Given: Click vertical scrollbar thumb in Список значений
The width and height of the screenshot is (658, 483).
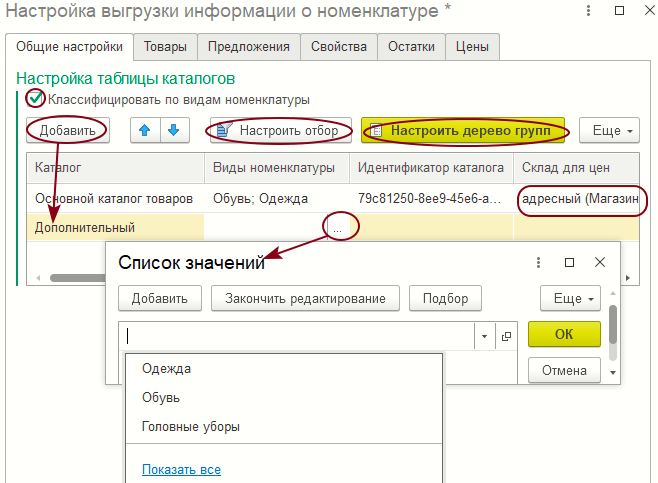Looking at the screenshot, I should pyautogui.click(x=613, y=324).
